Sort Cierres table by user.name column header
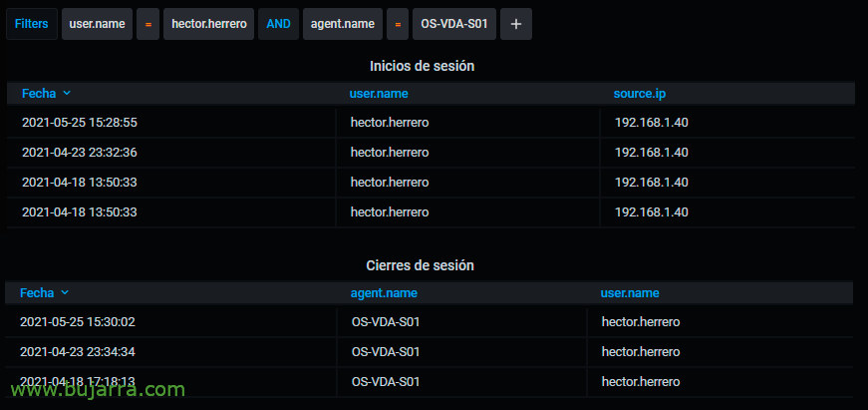The height and width of the screenshot is (410, 868). pos(630,293)
